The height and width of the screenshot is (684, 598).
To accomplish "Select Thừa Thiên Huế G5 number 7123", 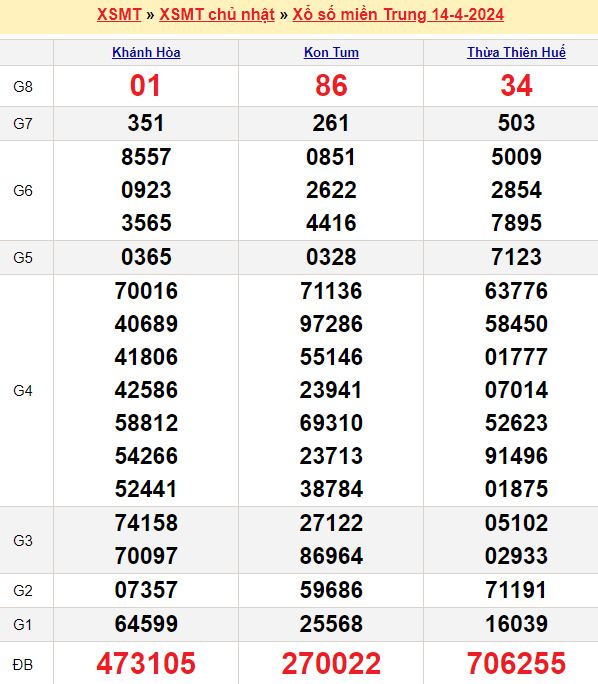I will click(x=516, y=257).
